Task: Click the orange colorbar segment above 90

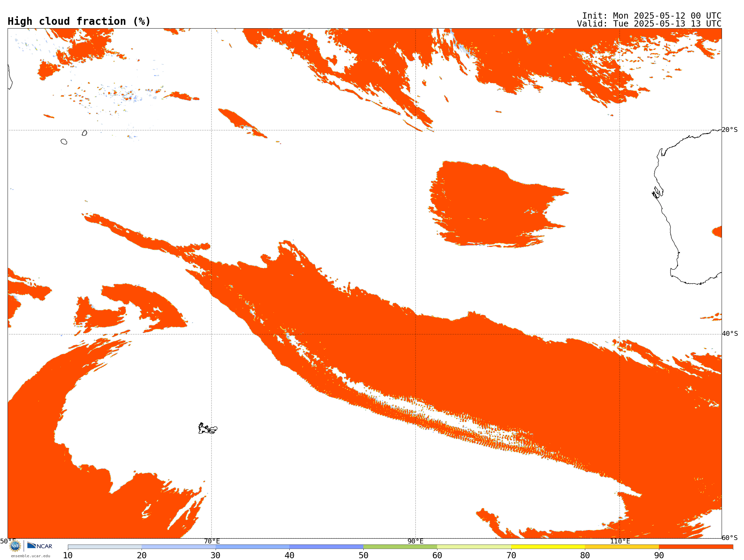Action: coord(696,547)
